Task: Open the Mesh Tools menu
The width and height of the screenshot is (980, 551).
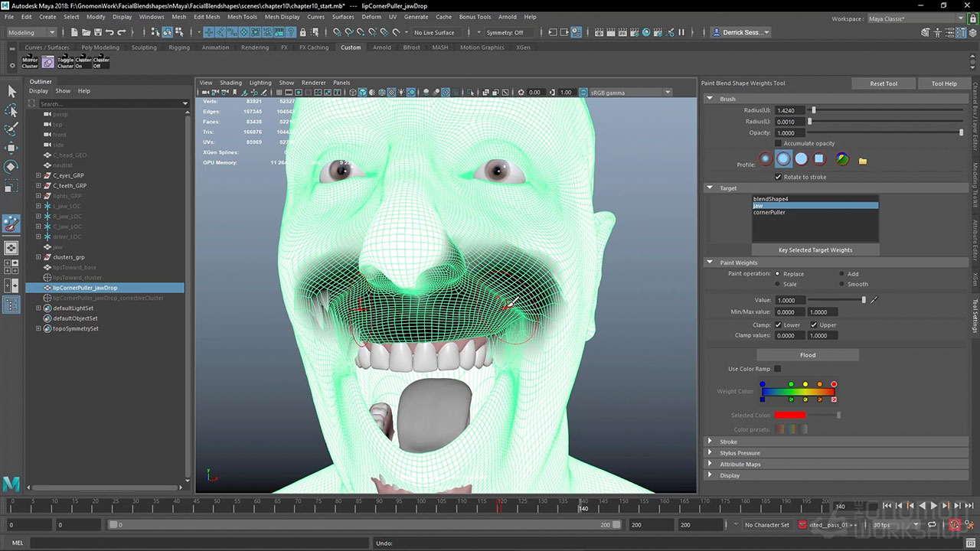Action: click(242, 17)
